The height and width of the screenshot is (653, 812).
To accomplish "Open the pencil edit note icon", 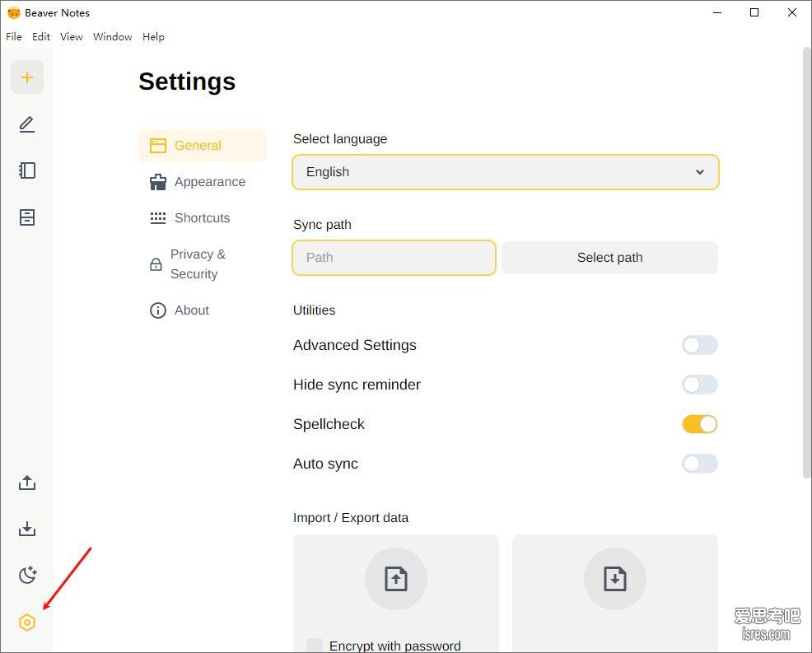I will coord(27,124).
